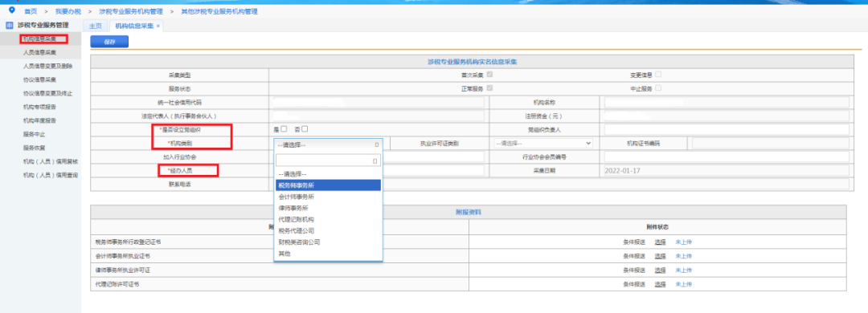Click 选择 for 律师事务所执业许可证
Screen dimensions: 868x313
660,270
